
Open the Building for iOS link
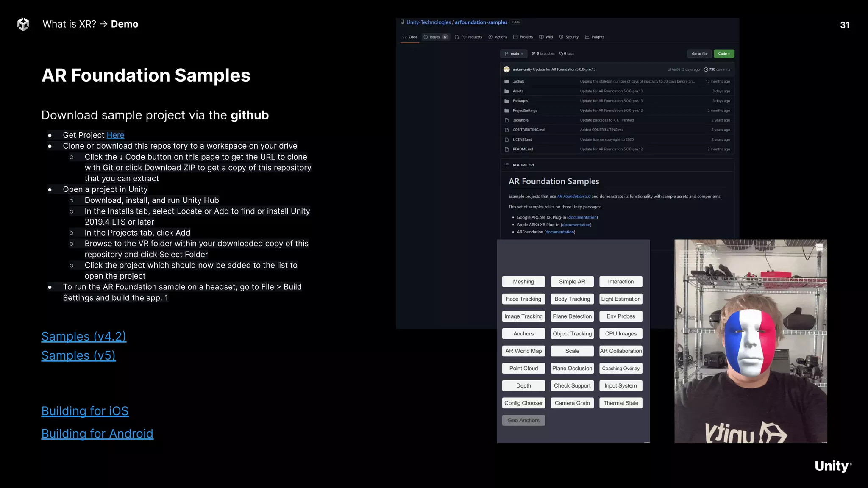[x=85, y=411]
